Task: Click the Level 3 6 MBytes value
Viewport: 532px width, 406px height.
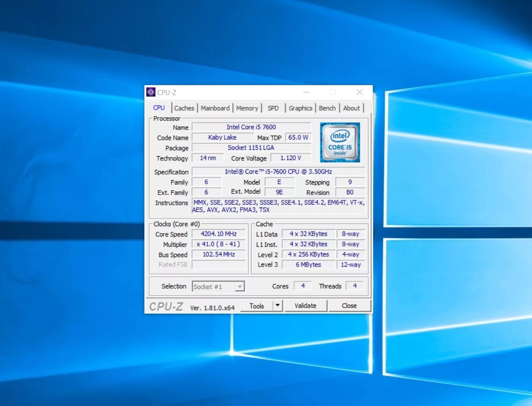Action: [309, 265]
